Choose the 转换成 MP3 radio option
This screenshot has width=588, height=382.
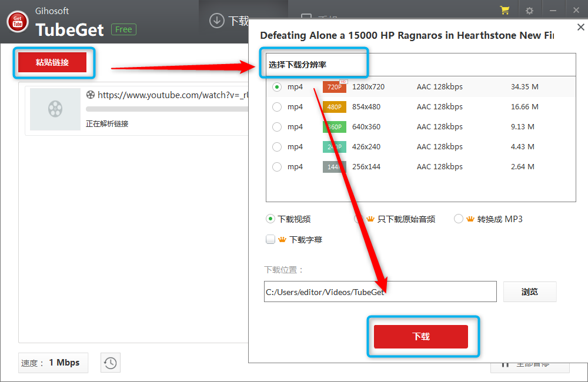[458, 219]
